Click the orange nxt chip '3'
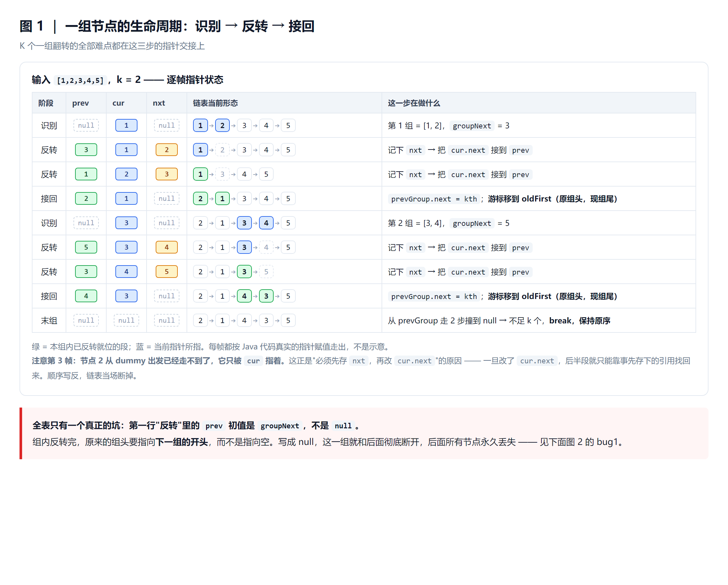 click(166, 174)
